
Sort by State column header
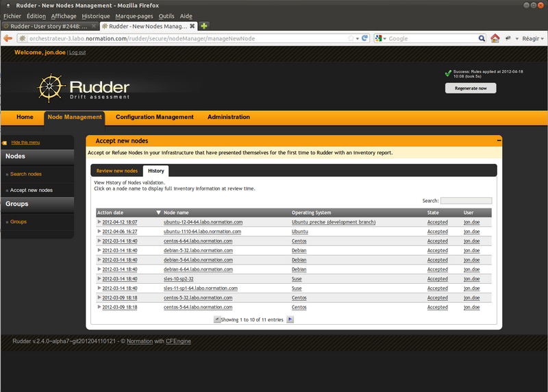tap(433, 212)
